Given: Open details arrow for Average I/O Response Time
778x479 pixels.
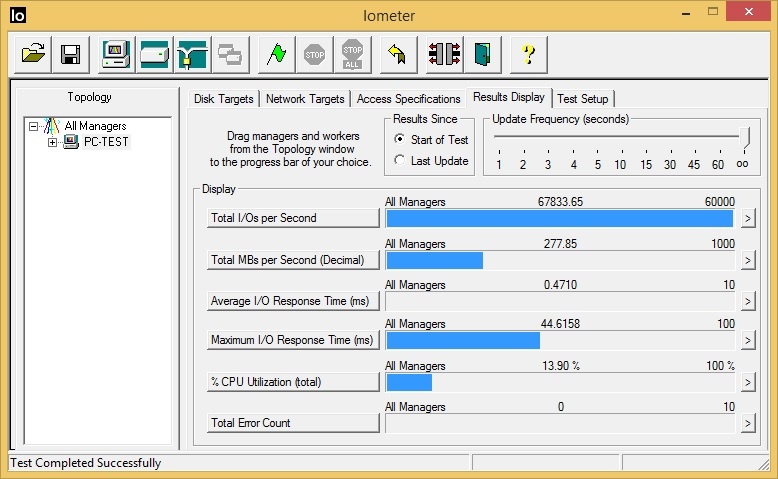Looking at the screenshot, I should 748,301.
